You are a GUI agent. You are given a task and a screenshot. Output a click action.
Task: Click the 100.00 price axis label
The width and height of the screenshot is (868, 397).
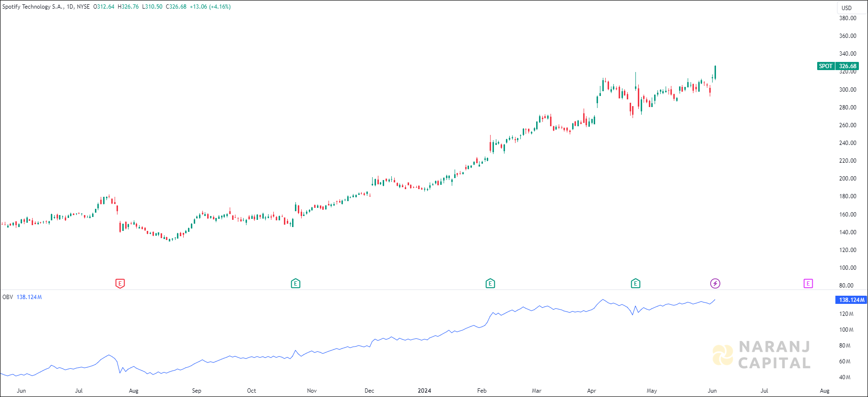[847, 268]
